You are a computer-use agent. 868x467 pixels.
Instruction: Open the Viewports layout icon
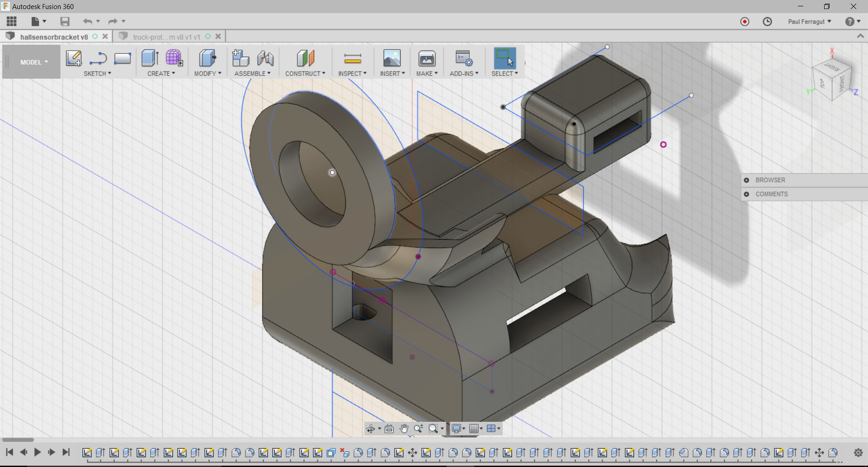pyautogui.click(x=491, y=429)
